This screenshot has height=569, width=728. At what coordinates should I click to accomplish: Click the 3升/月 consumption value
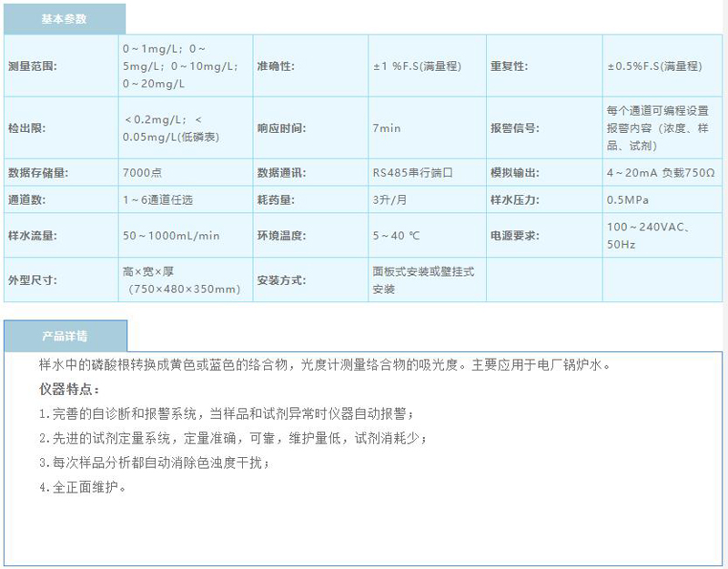tap(389, 198)
